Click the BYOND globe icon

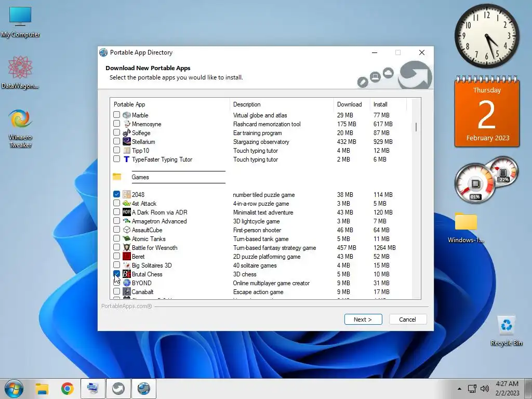point(127,283)
